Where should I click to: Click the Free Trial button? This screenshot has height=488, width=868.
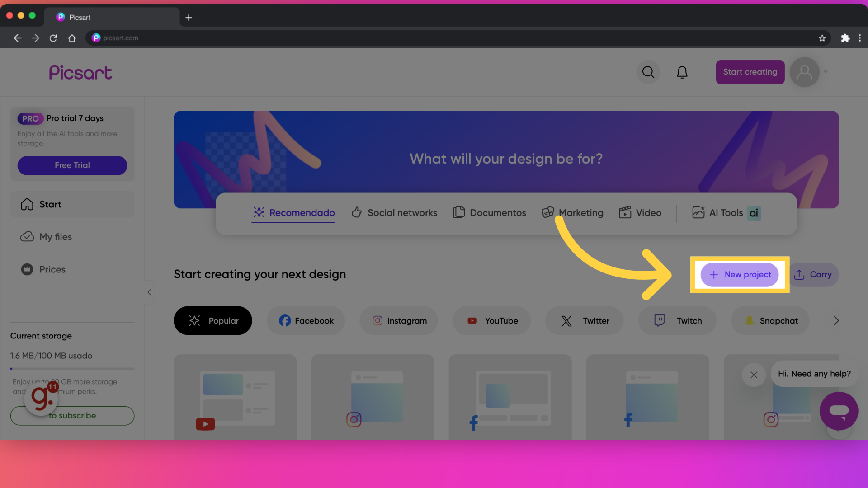(x=71, y=165)
